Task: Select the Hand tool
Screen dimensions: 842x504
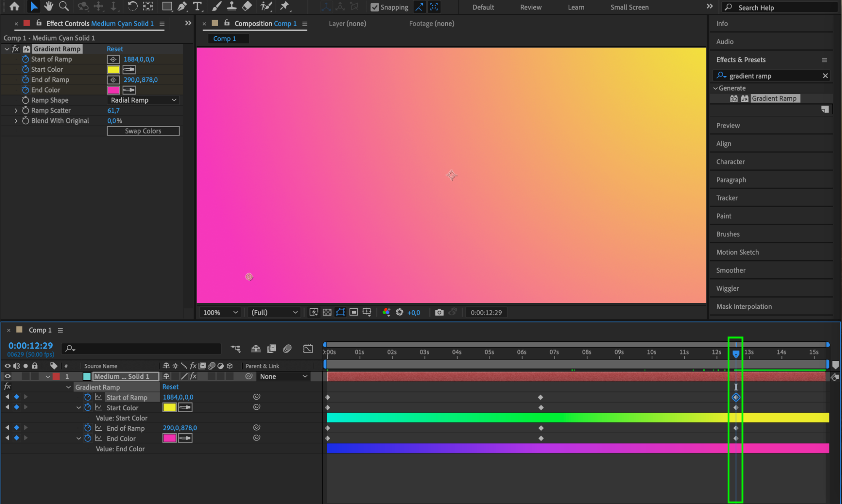Action: point(49,6)
